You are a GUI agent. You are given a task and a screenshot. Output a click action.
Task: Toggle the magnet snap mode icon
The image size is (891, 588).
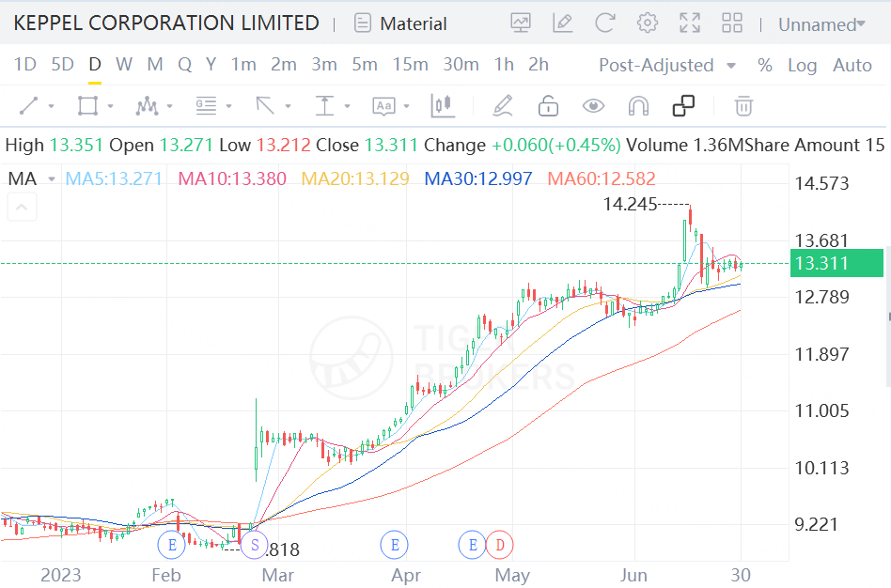point(639,105)
